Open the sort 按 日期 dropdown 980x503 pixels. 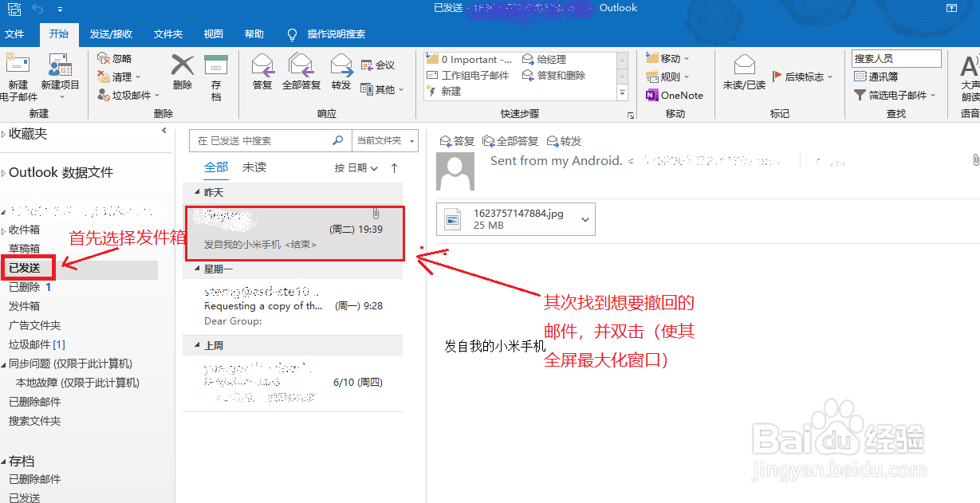(355, 168)
